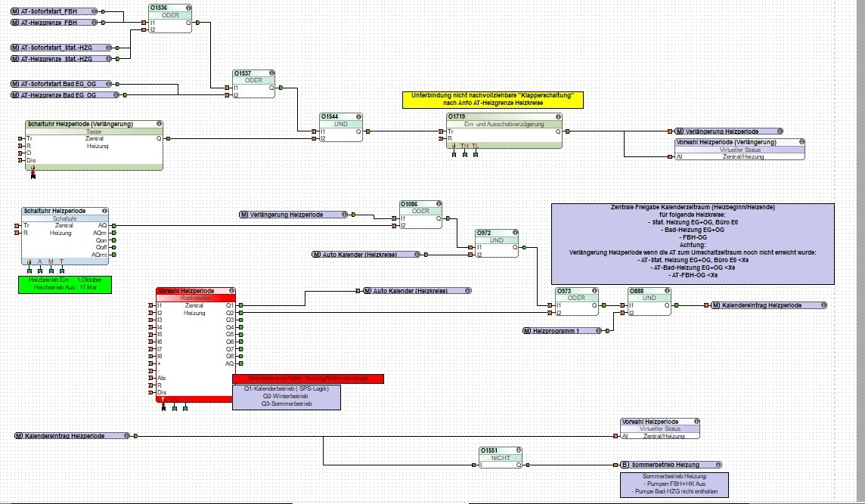Click M icon of Heizprogramm 1 flag
865x504 pixels.
[x=527, y=331]
